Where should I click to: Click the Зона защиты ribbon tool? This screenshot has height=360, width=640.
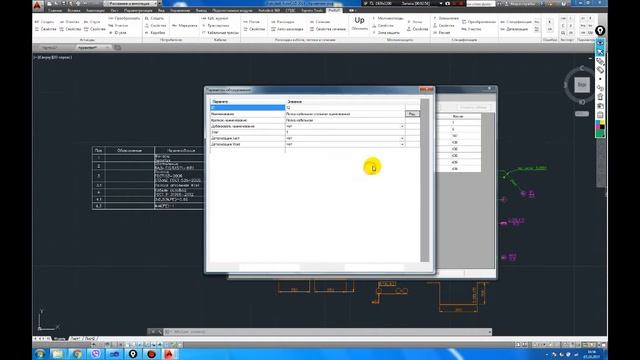[386, 33]
